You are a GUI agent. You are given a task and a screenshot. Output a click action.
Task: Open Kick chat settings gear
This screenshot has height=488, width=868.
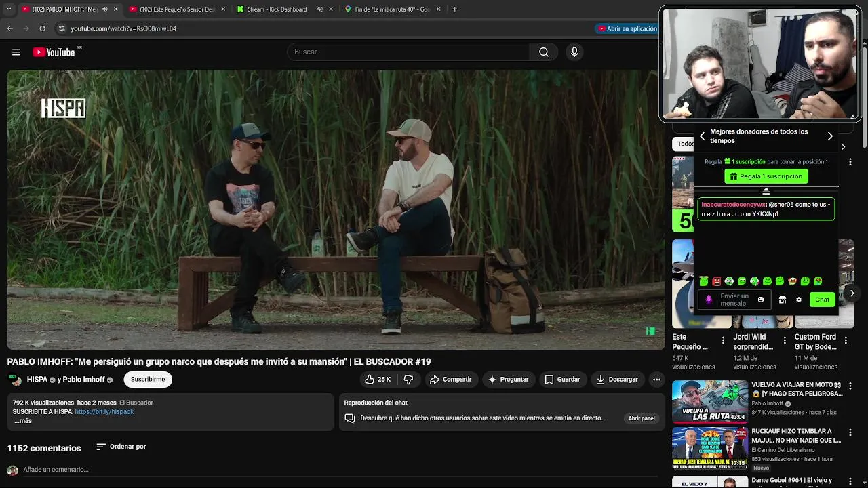click(x=799, y=300)
